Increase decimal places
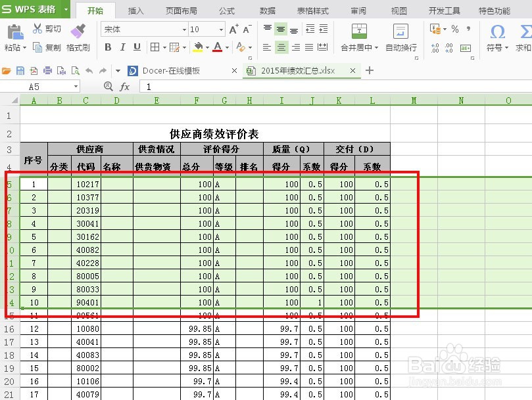This screenshot has height=400, width=532. pos(435,48)
